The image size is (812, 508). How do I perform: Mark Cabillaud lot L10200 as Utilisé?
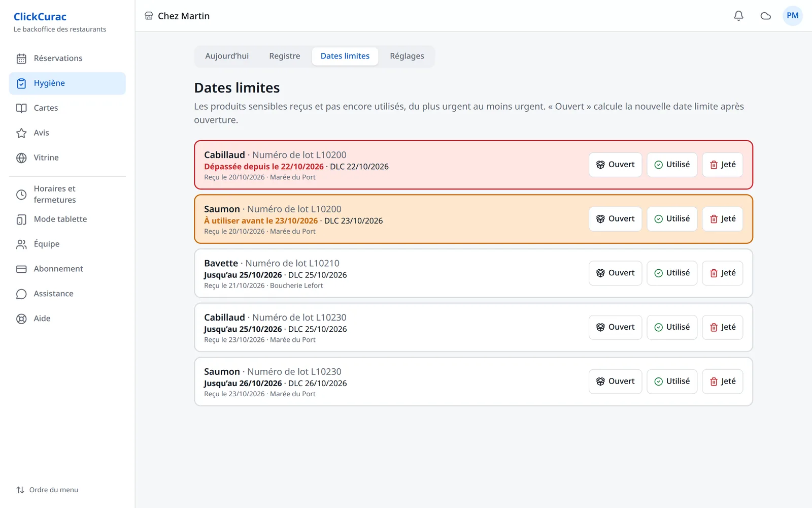672,165
